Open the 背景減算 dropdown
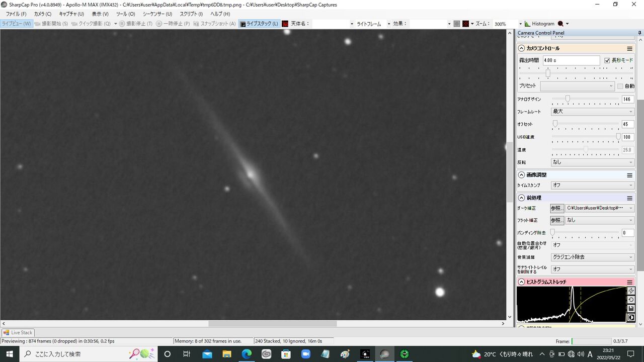 pyautogui.click(x=593, y=257)
